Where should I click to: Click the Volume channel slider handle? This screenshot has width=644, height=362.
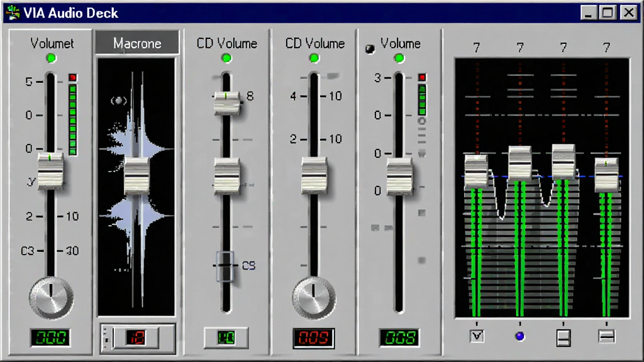point(399,177)
